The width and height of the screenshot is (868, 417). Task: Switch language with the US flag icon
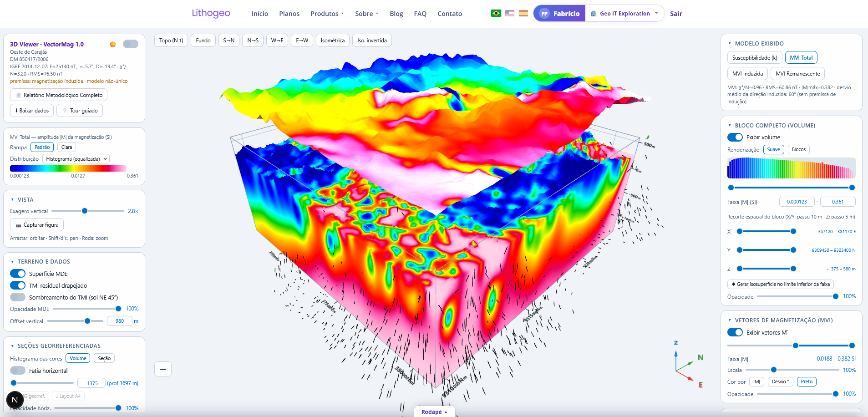510,13
